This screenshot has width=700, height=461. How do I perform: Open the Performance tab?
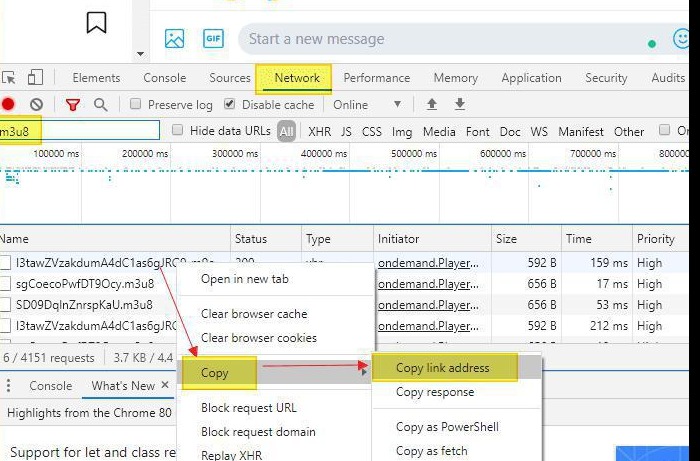point(376,78)
